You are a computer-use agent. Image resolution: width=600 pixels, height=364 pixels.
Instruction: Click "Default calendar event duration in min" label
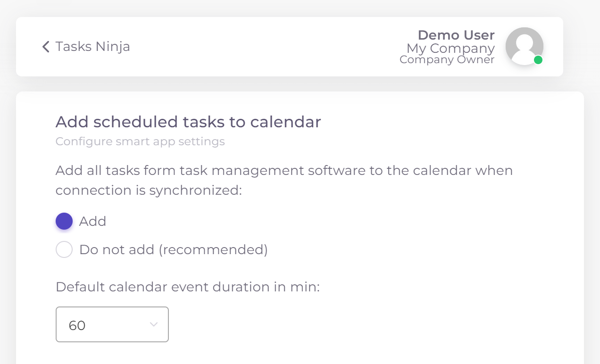point(188,287)
